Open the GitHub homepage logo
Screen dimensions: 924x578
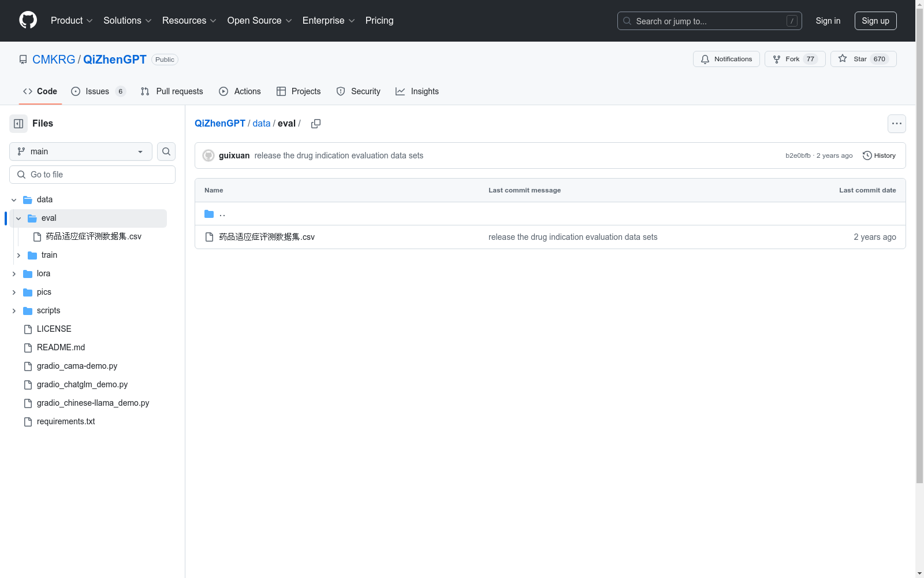coord(28,20)
